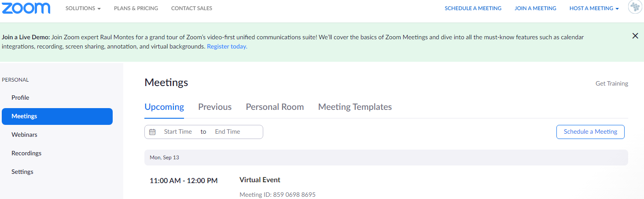This screenshot has height=199, width=644.
Task: Click Schedule a Meeting in top navigation
Action: point(473,8)
